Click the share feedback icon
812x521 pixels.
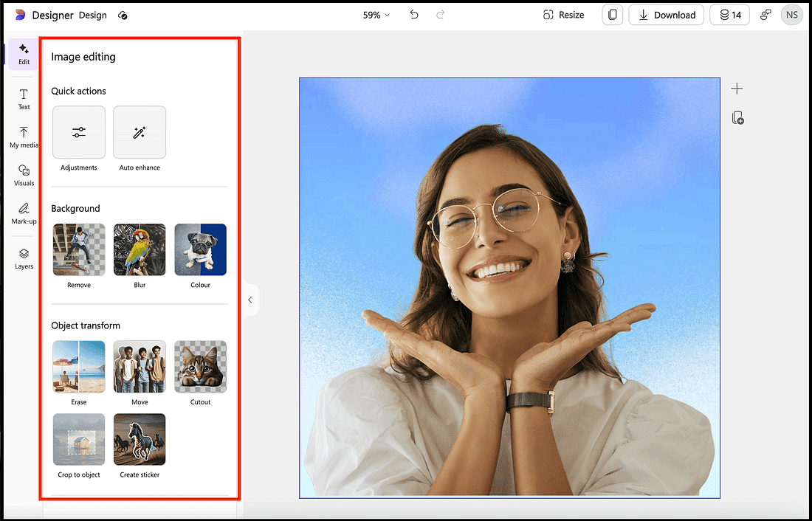pos(765,15)
